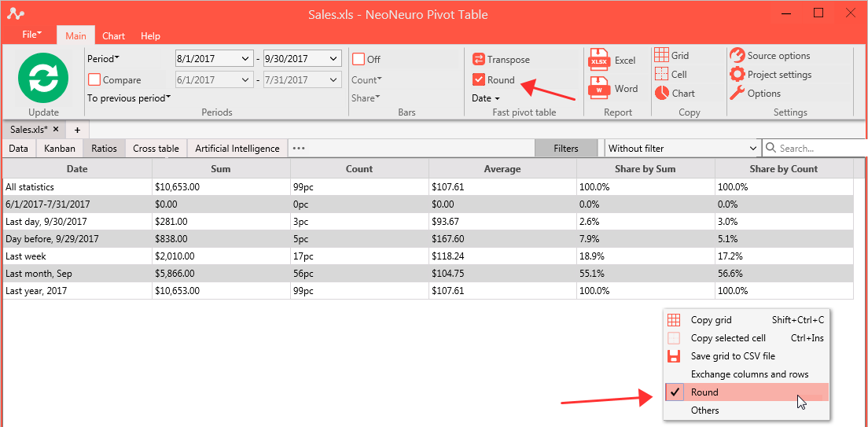Click the Copy Grid icon in ribbon

[661, 55]
